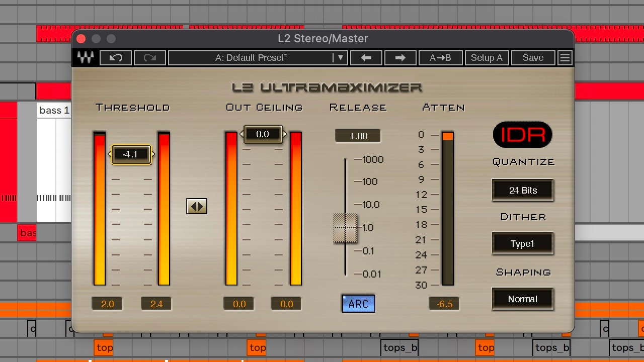Screen dimensions: 644x362
Task: Click the red IDR logo
Action: coord(523,135)
